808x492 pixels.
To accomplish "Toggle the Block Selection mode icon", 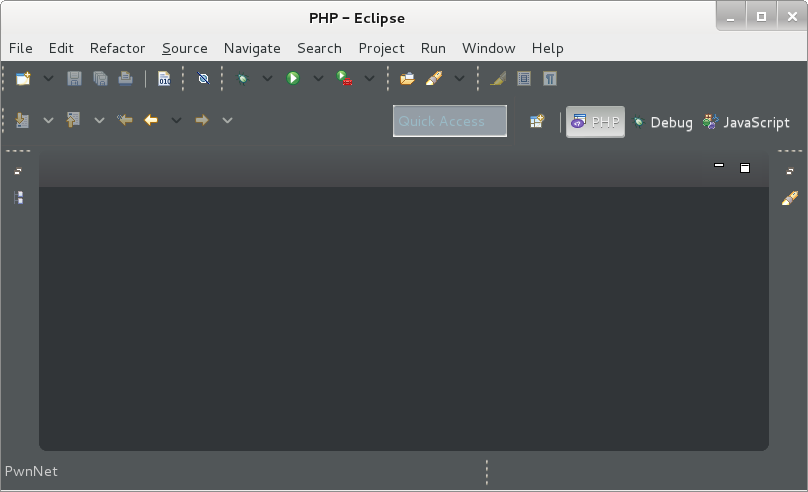I will point(524,78).
